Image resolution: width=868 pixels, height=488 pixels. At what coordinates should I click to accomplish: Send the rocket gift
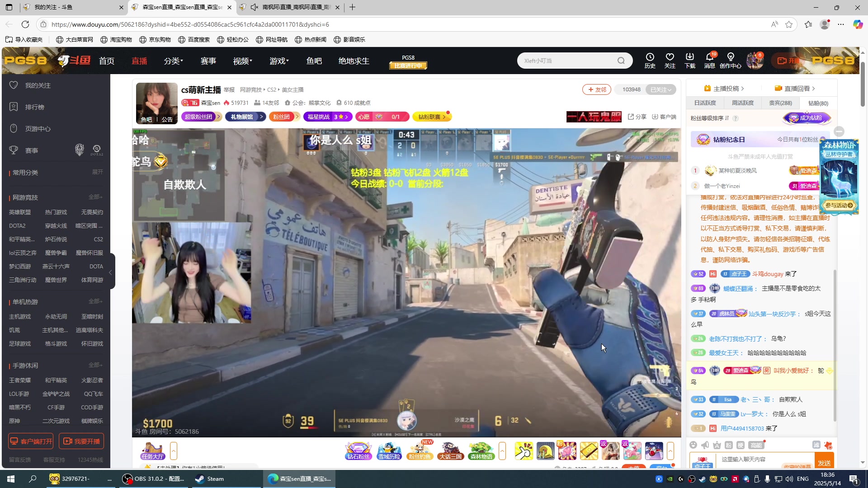tap(654, 451)
